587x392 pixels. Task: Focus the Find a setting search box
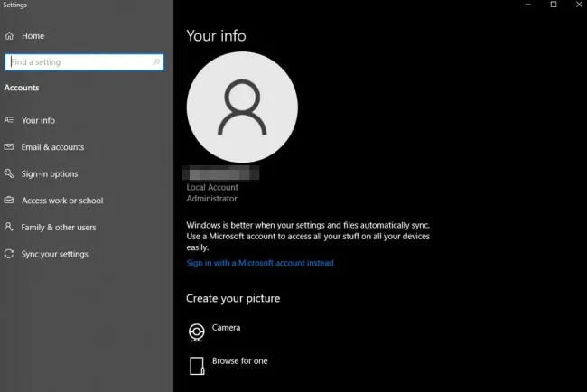coord(84,61)
